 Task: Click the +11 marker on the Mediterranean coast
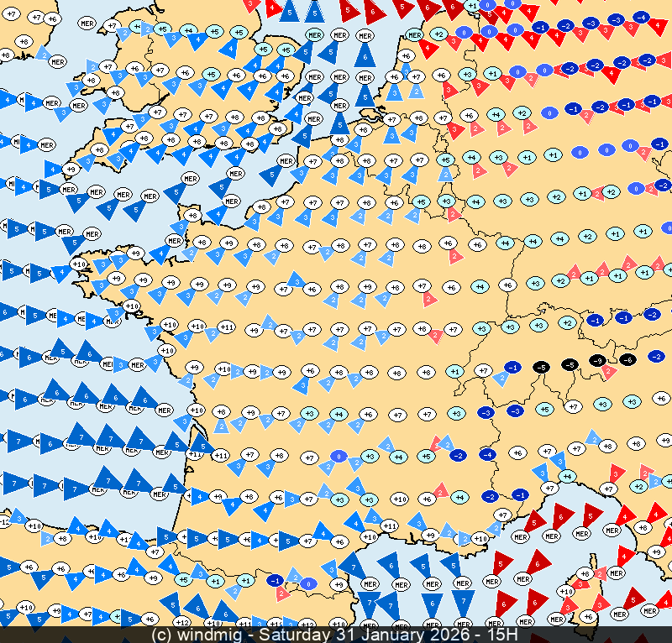[x=389, y=525]
